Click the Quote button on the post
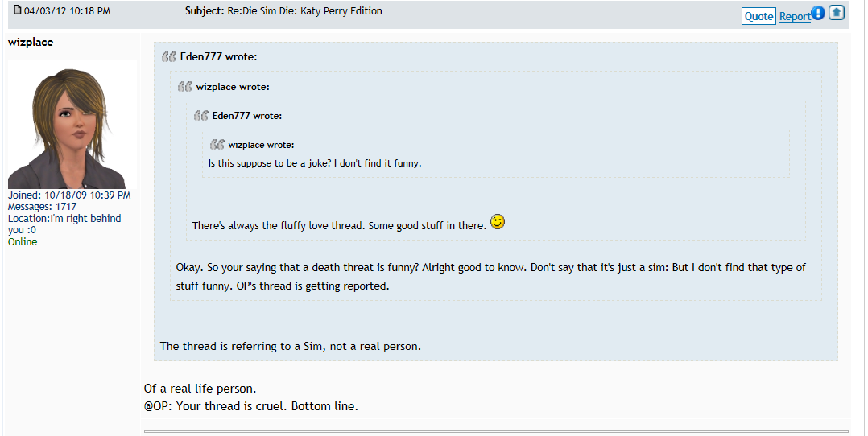This screenshot has height=436, width=868. point(758,16)
